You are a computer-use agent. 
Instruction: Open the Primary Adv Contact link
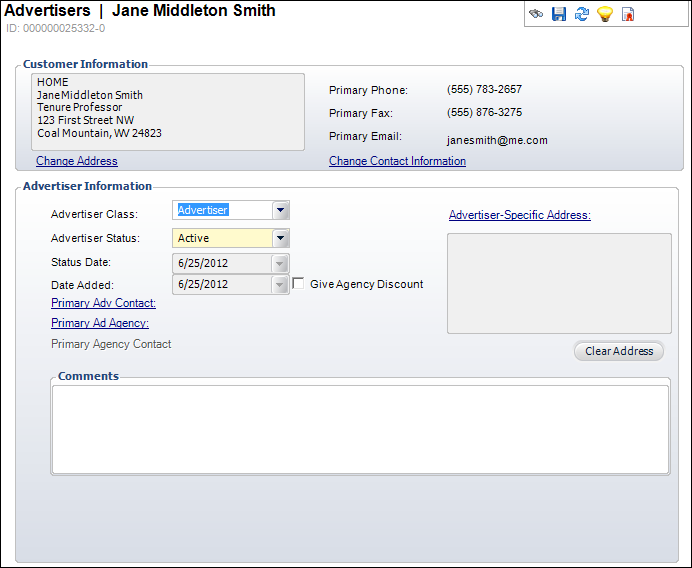103,303
